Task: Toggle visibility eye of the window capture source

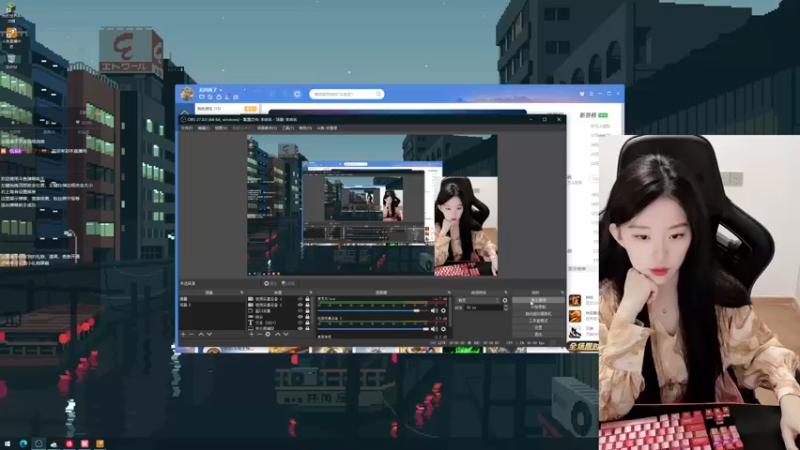Action: click(x=300, y=311)
